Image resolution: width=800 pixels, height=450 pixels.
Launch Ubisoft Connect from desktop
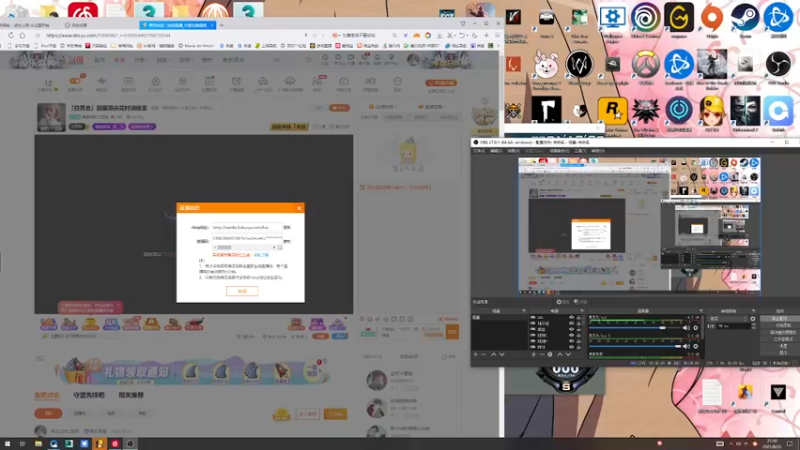point(645,18)
